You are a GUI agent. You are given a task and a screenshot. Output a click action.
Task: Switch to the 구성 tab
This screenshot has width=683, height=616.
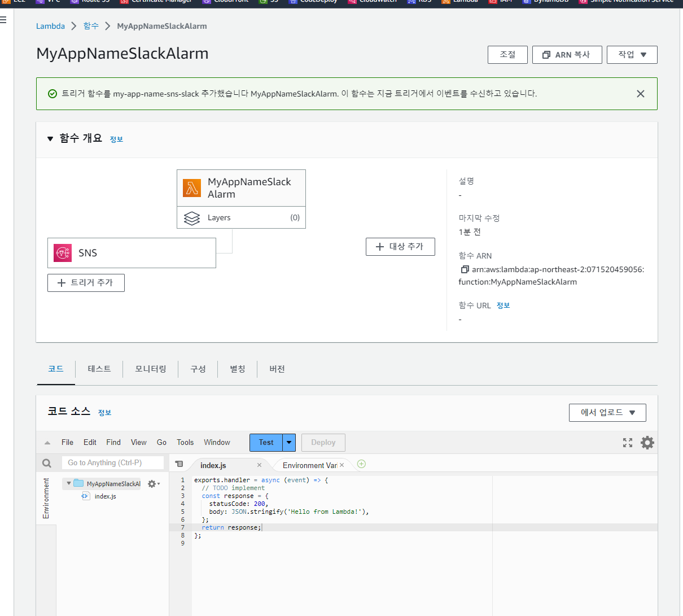click(198, 369)
